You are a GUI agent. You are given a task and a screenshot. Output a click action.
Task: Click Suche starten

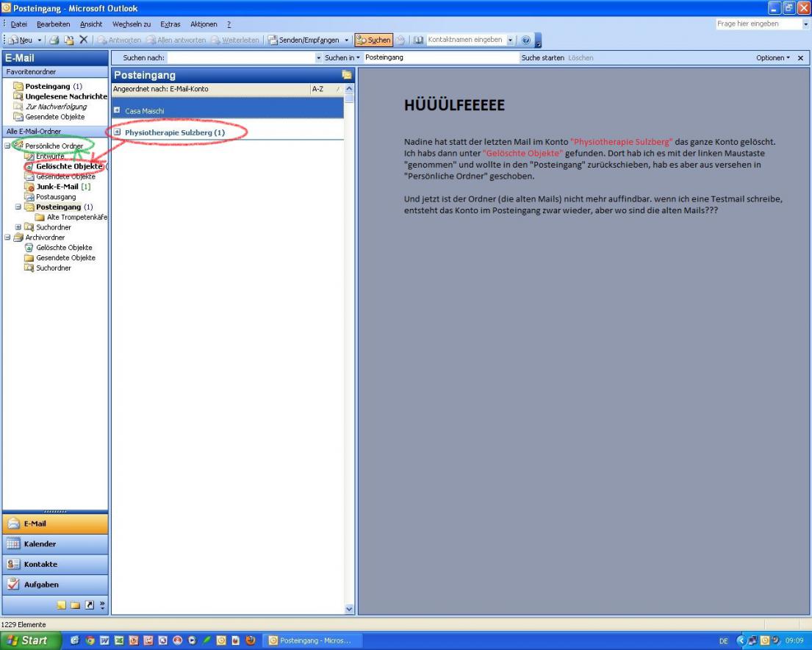(542, 57)
